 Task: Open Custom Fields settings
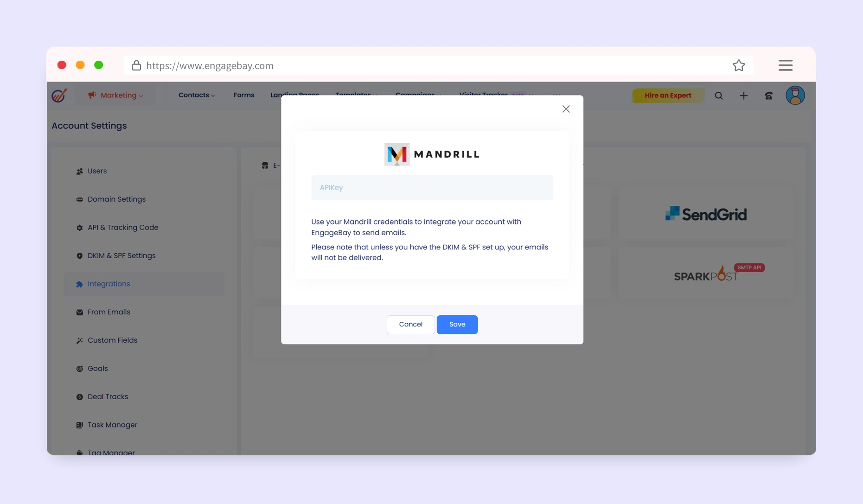(144, 340)
